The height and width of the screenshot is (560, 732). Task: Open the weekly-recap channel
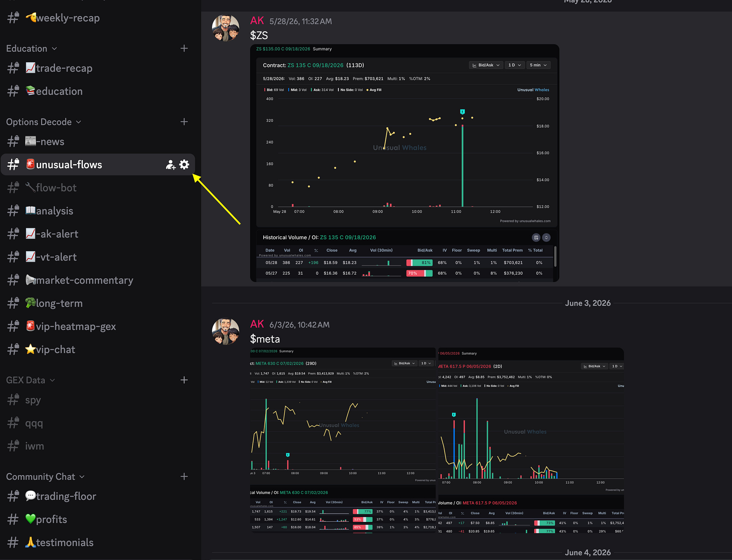(98, 18)
